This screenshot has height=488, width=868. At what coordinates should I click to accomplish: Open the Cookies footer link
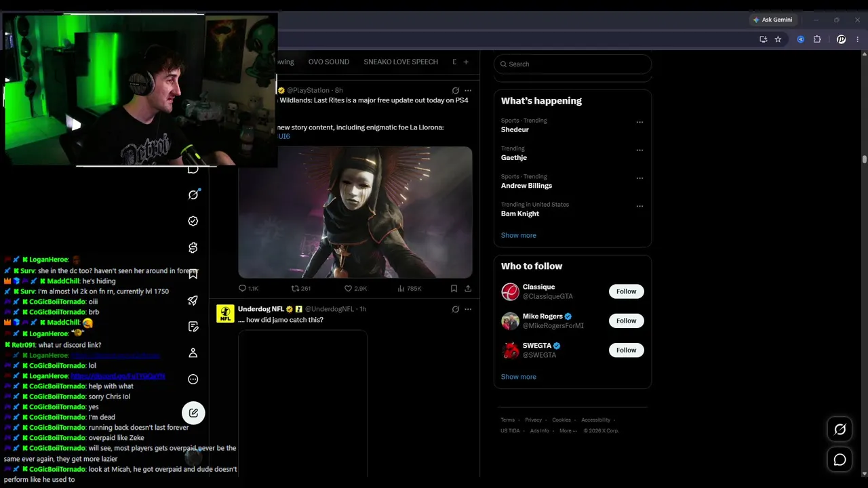(561, 420)
